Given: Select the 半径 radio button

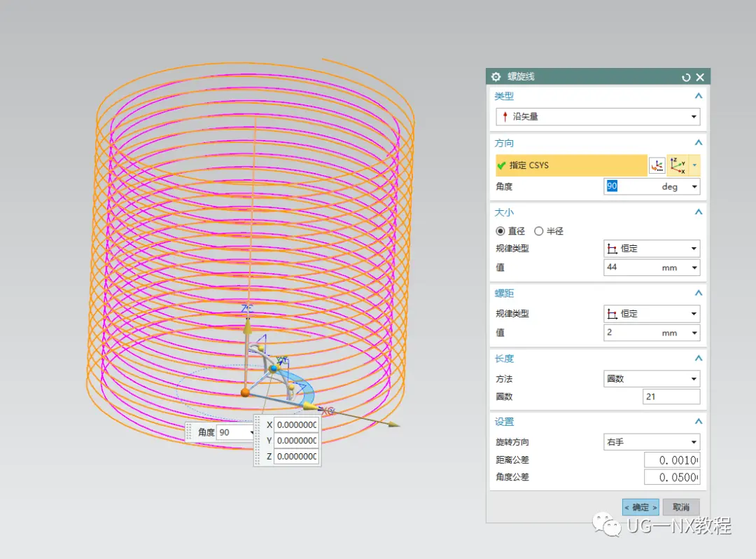Looking at the screenshot, I should pos(538,231).
